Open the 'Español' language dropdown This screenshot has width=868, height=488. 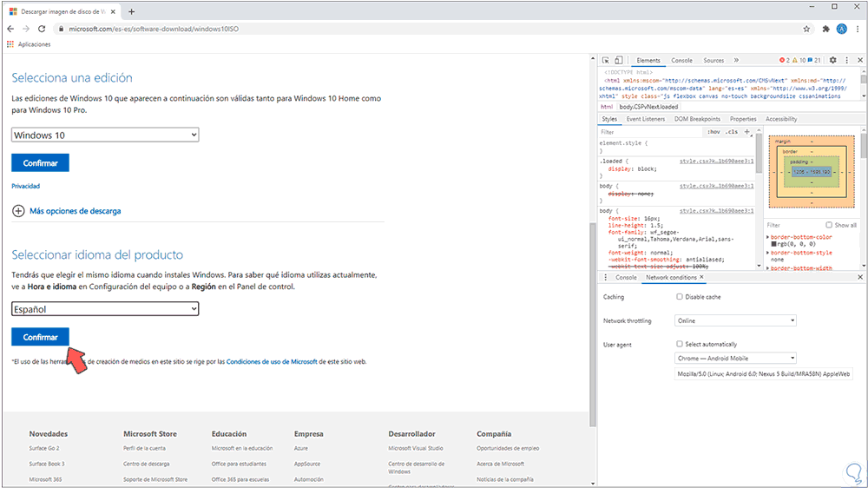(x=105, y=309)
